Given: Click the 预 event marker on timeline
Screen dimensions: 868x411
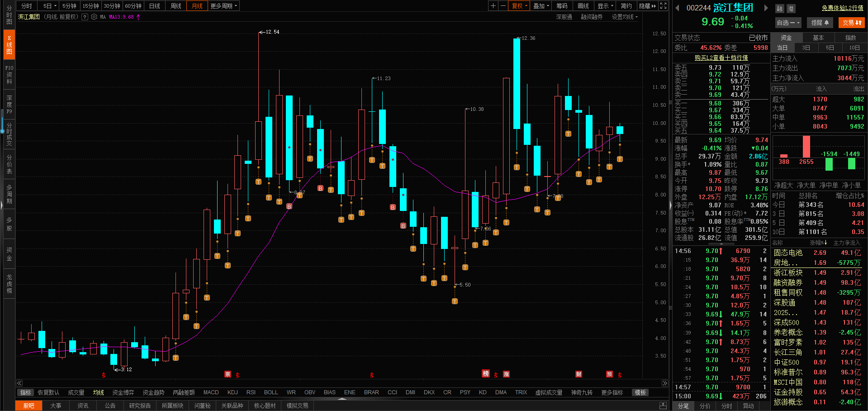Looking at the screenshot, I should click(x=609, y=374).
